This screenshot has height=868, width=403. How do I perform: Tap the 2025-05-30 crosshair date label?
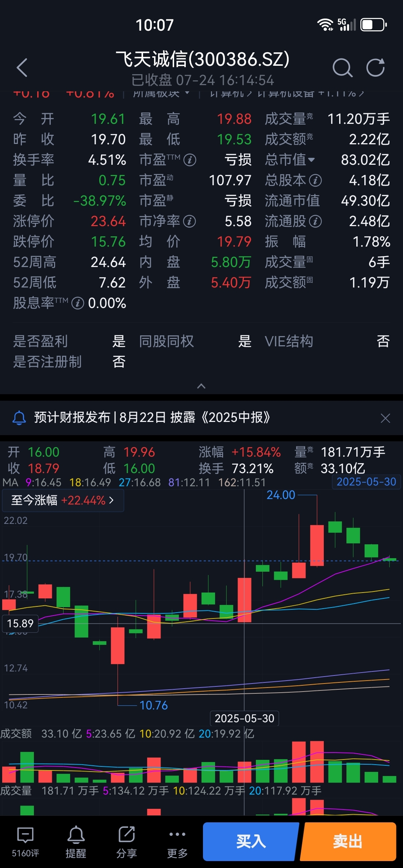click(244, 719)
